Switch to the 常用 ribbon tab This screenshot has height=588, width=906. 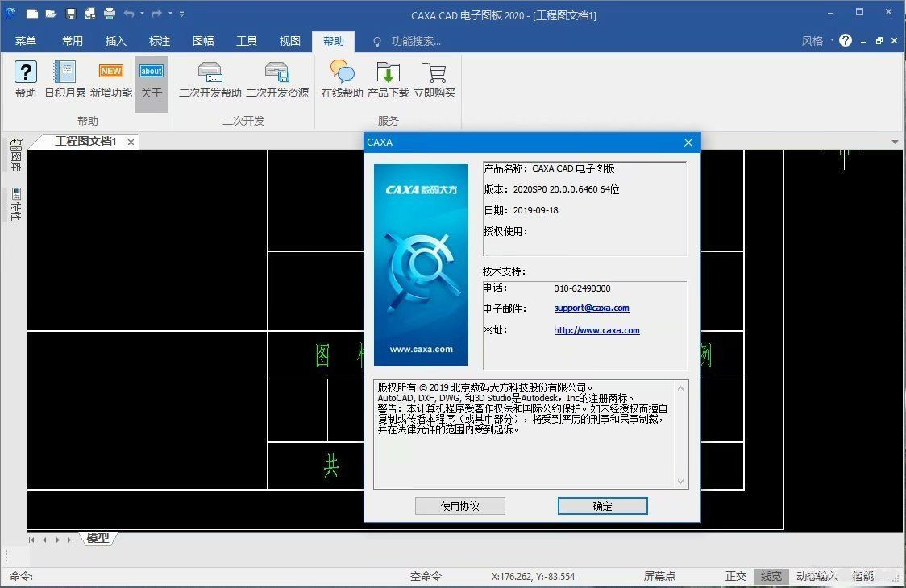tap(73, 41)
